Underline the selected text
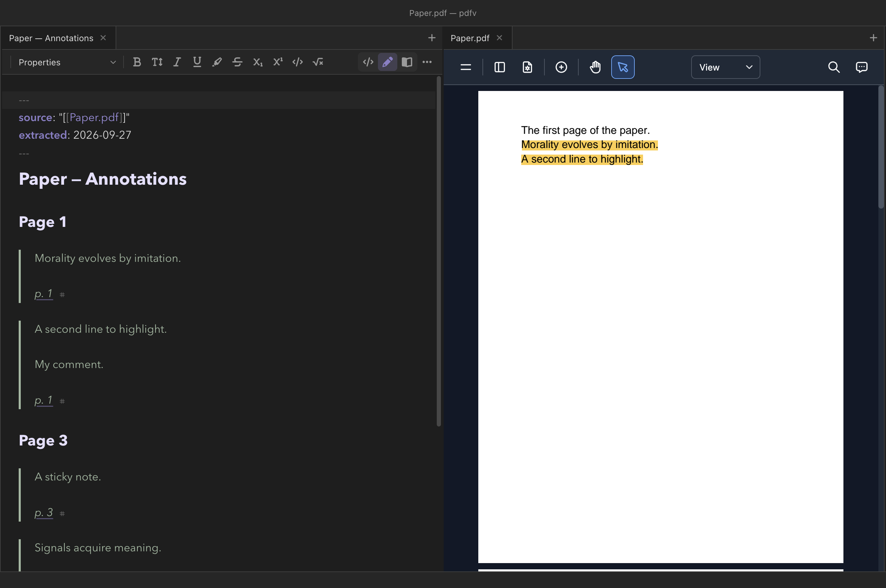Image resolution: width=886 pixels, height=588 pixels. coord(197,62)
